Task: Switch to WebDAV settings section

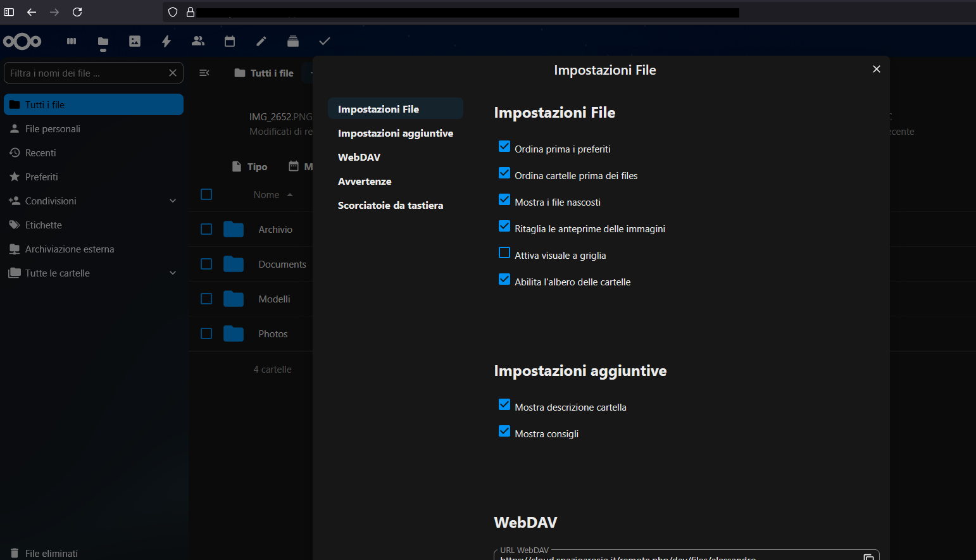Action: click(x=359, y=158)
